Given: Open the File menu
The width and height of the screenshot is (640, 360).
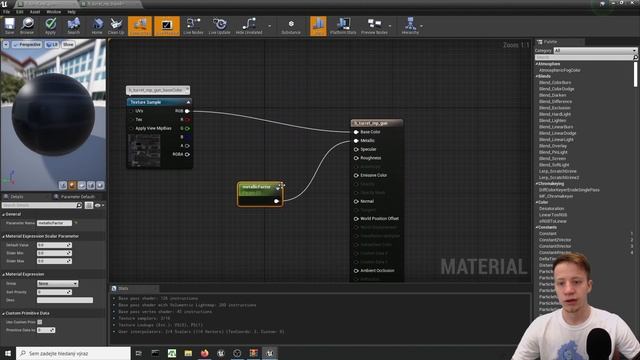Looking at the screenshot, I should 7,12.
